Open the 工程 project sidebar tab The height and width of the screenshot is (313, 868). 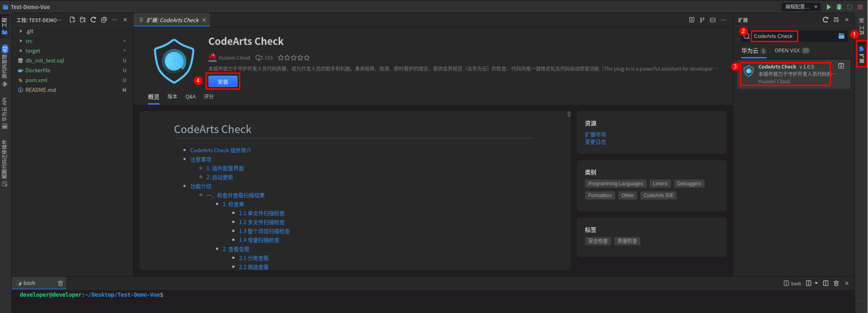[x=5, y=26]
